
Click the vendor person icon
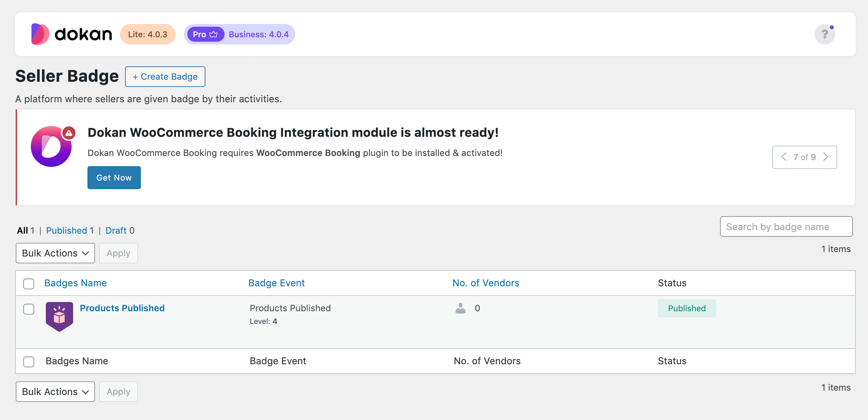click(460, 308)
